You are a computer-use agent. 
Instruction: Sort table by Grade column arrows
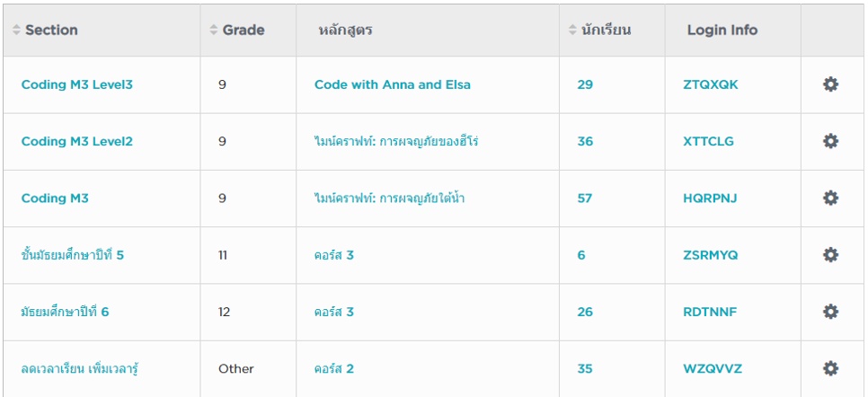coord(214,30)
